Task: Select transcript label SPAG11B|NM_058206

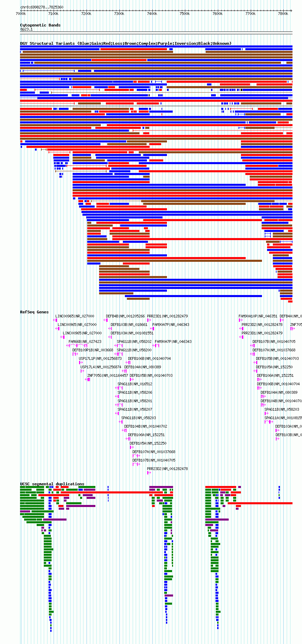Action: tap(135, 392)
